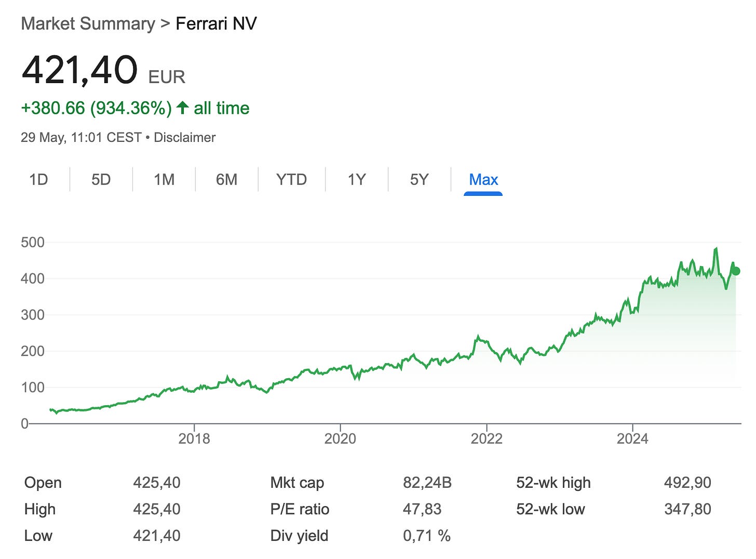
Task: Click the green current-price dot on chart
Action: tap(735, 271)
